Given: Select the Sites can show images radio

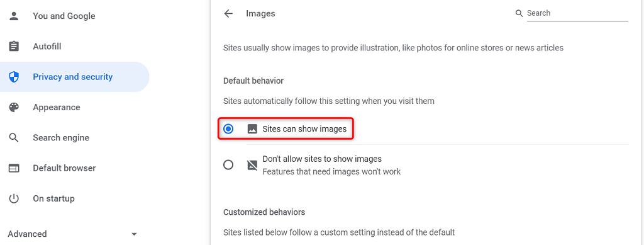Looking at the screenshot, I should coord(228,129).
